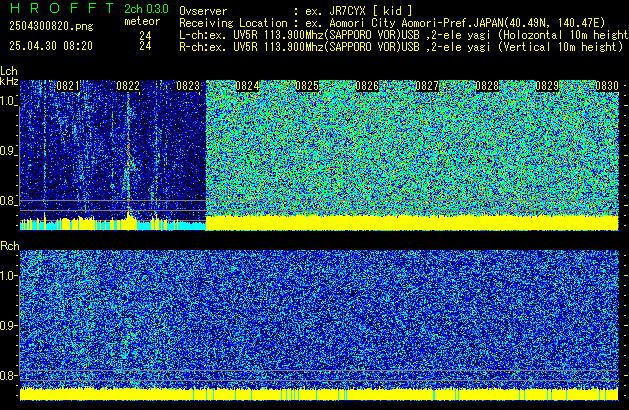This screenshot has height=410, width=629.
Task: Click the Rch 1.0 axis label
Action: pyautogui.click(x=8, y=276)
